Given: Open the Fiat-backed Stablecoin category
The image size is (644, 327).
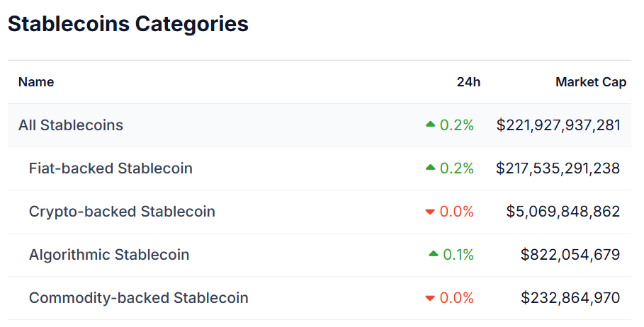Looking at the screenshot, I should (x=111, y=168).
